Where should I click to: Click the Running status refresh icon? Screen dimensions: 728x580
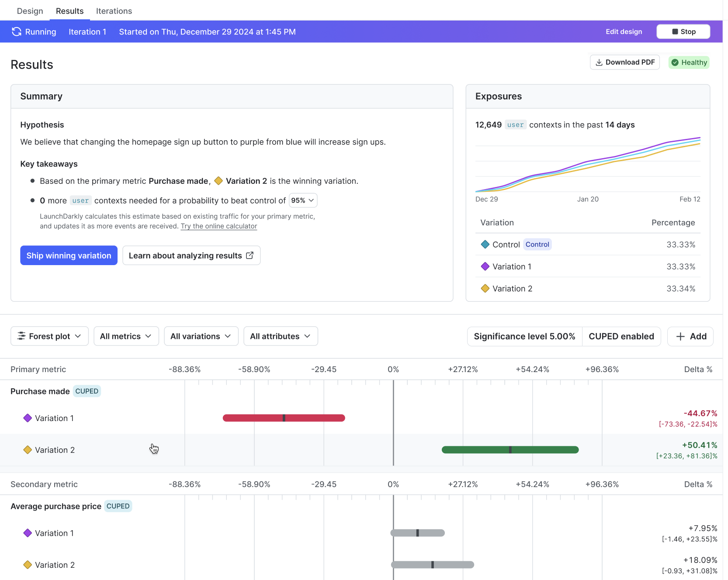coord(17,31)
